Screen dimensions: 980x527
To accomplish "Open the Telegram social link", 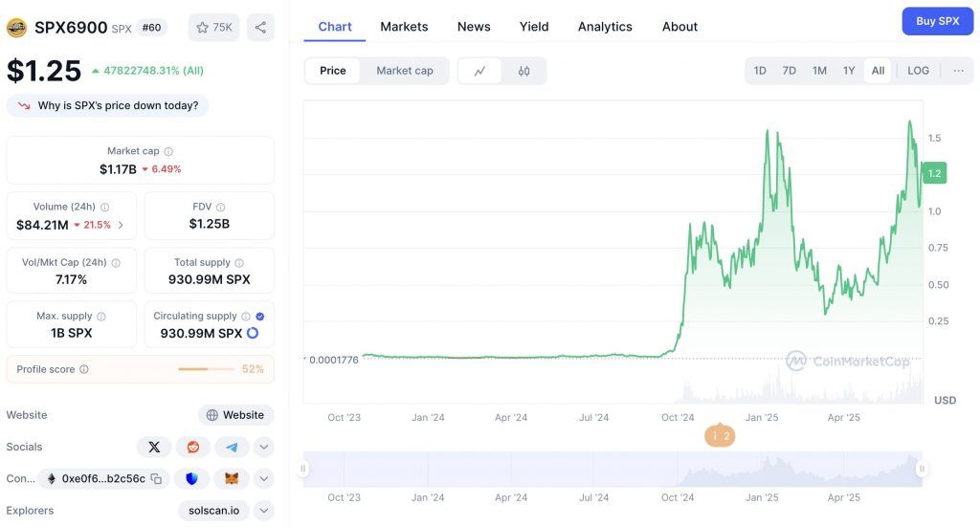I will click(232, 447).
